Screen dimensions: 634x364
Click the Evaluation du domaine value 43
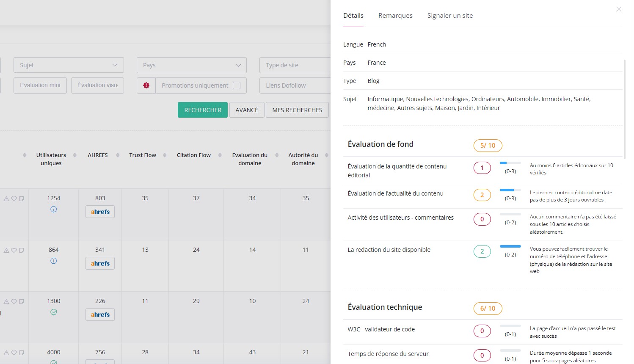[253, 352]
